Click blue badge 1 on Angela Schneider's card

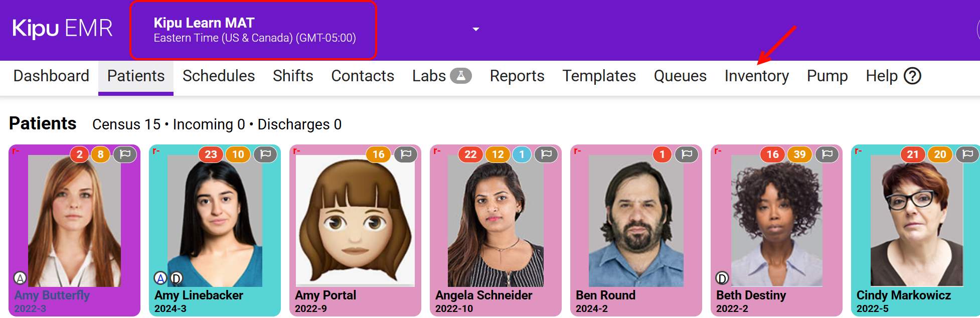tap(522, 154)
